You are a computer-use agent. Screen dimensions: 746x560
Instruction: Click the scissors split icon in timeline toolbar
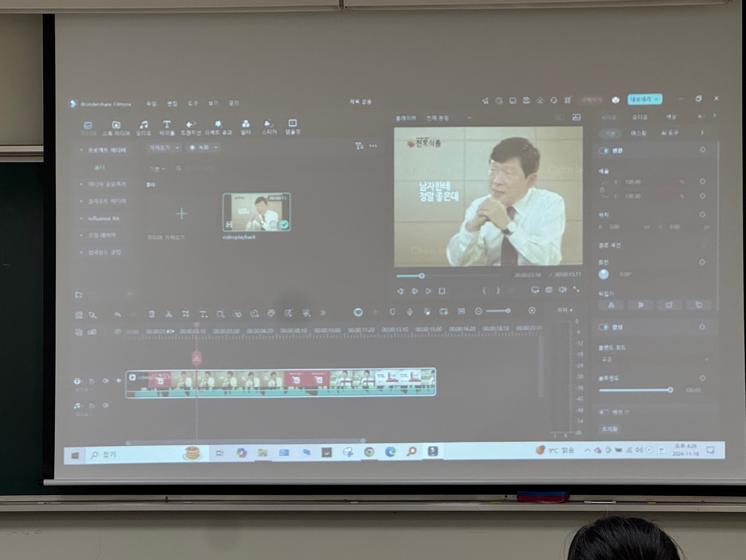[168, 314]
